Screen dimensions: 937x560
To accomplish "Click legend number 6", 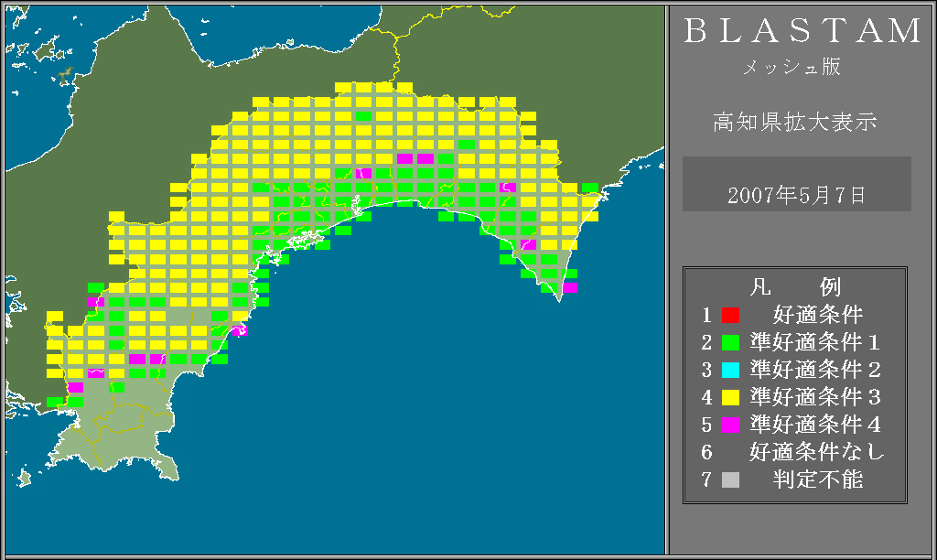I will point(707,452).
